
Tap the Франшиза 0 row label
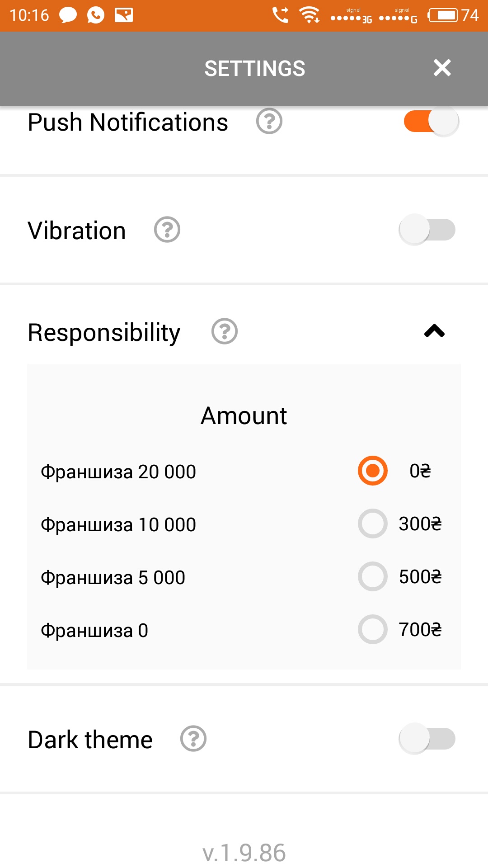click(94, 631)
